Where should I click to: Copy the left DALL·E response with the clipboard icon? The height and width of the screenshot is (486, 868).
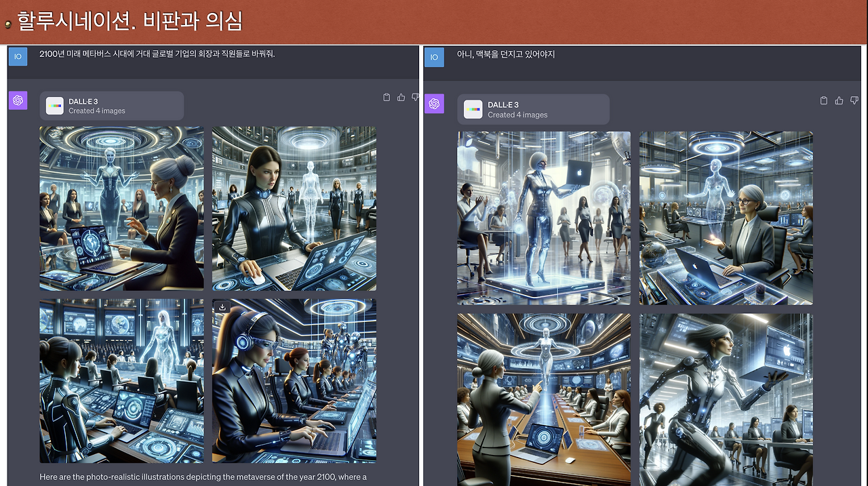pos(387,97)
